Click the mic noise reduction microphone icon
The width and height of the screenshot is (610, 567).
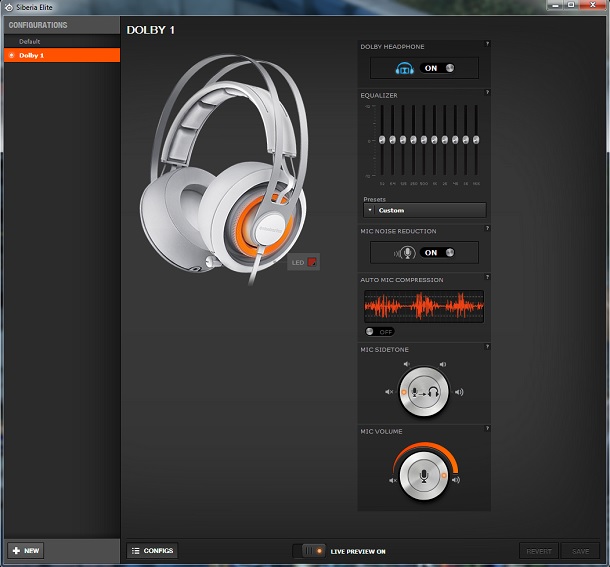click(405, 253)
